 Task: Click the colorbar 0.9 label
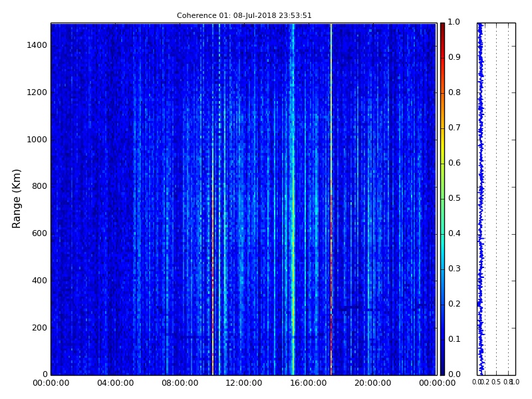(x=454, y=57)
